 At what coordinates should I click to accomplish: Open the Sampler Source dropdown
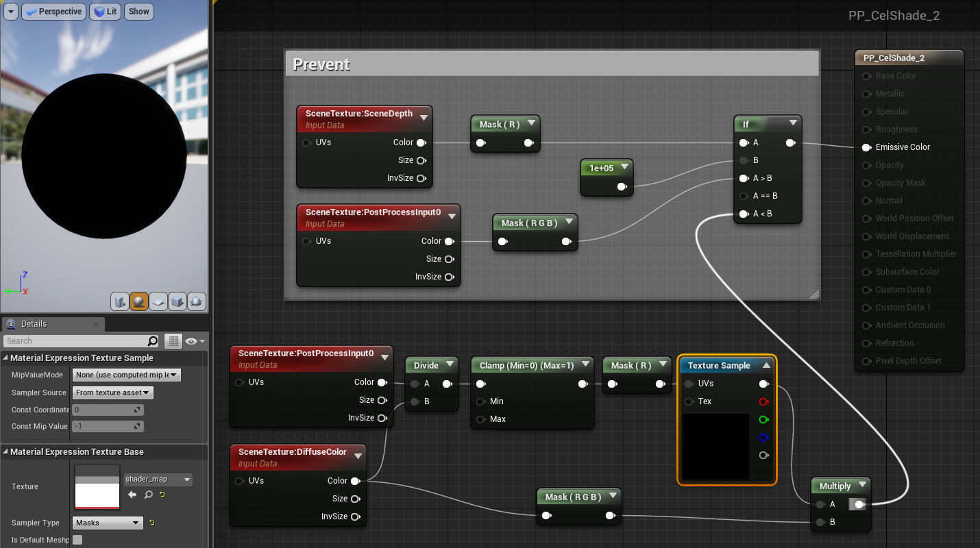point(112,393)
